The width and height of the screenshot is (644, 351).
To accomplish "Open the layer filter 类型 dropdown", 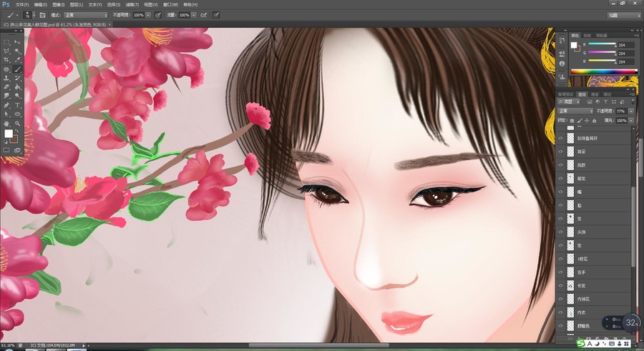I will (569, 102).
